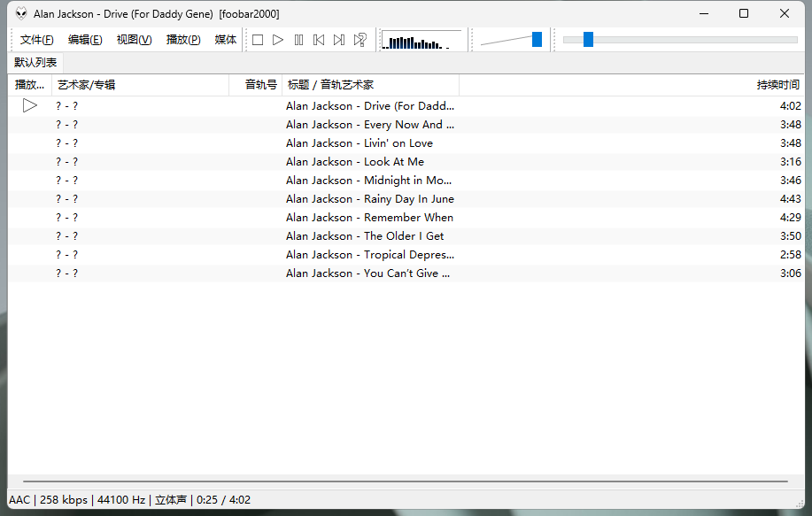Click the seek bar position handle
This screenshot has height=516, width=812.
point(588,39)
